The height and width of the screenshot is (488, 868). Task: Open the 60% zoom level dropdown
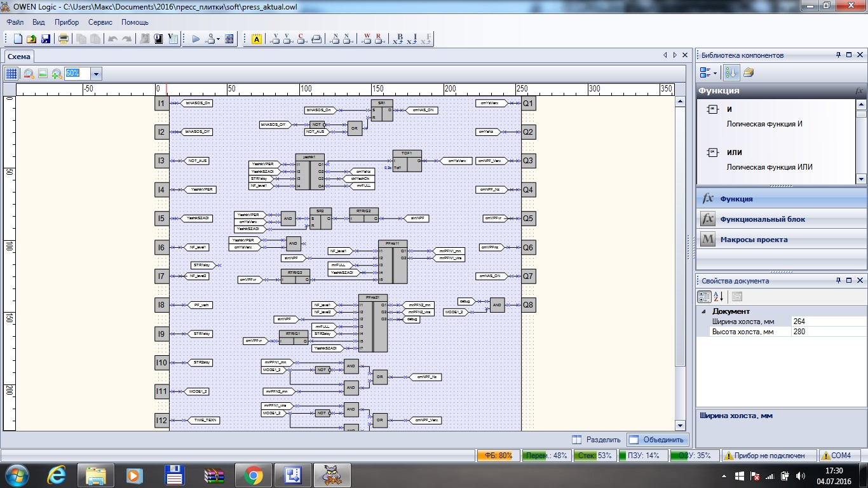tap(96, 74)
